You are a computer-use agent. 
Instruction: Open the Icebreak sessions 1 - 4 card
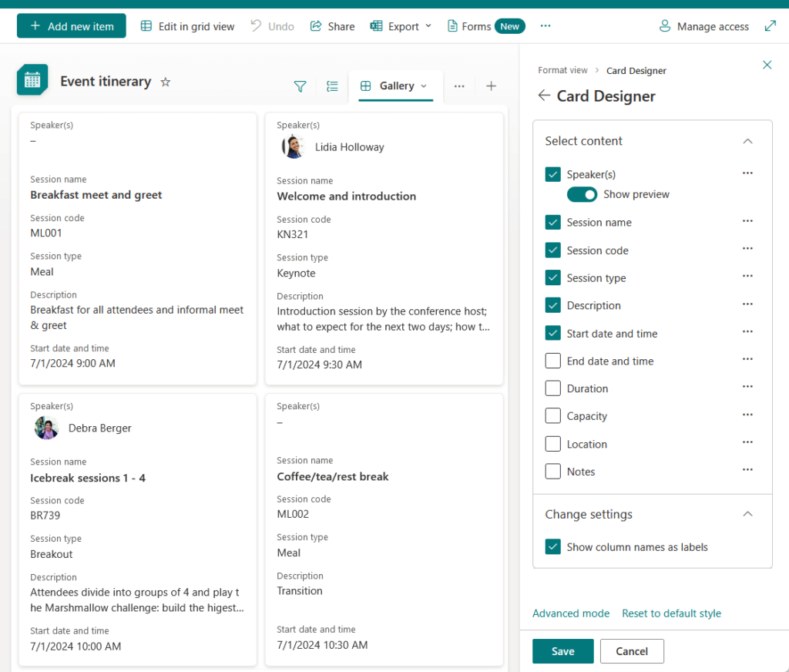coord(137,530)
